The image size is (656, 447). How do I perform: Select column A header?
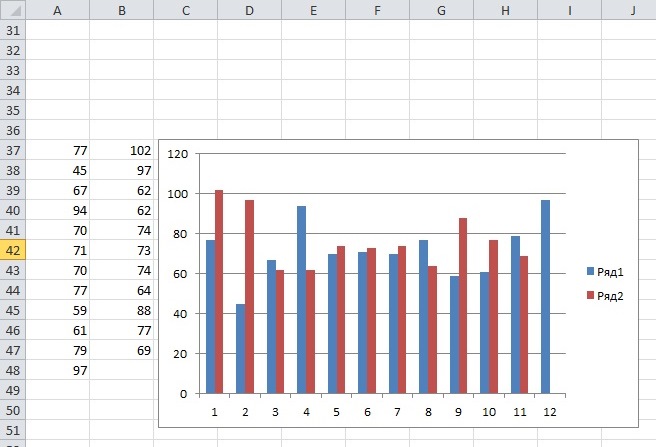point(58,10)
